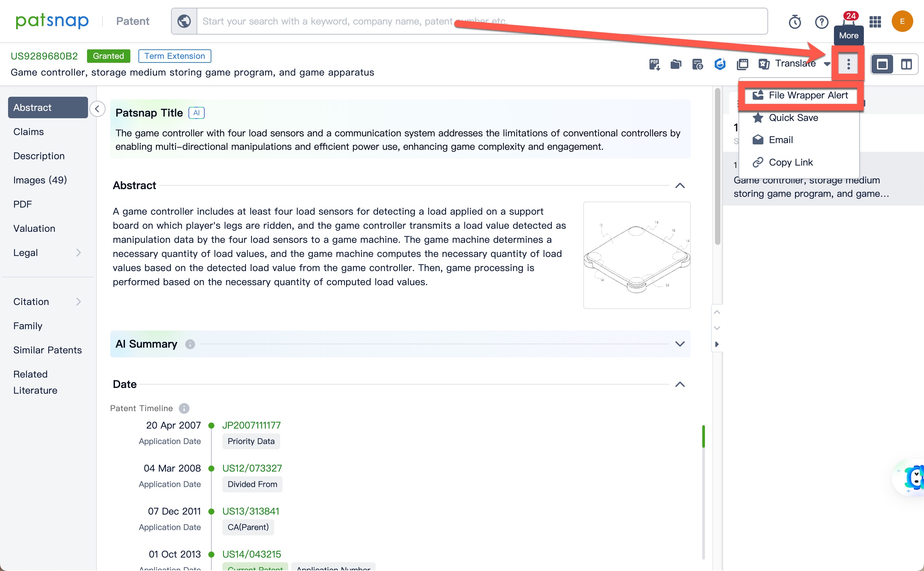Open the help question mark icon
This screenshot has height=571, width=924.
click(x=821, y=21)
